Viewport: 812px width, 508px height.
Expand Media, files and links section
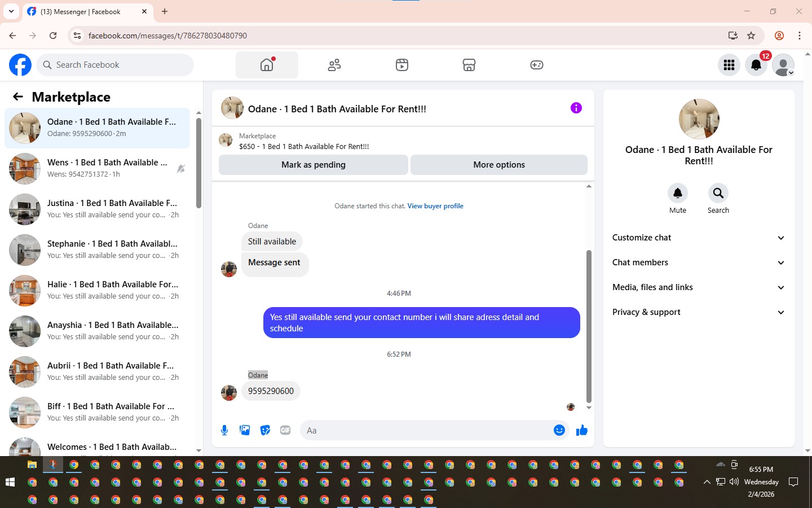(x=699, y=287)
